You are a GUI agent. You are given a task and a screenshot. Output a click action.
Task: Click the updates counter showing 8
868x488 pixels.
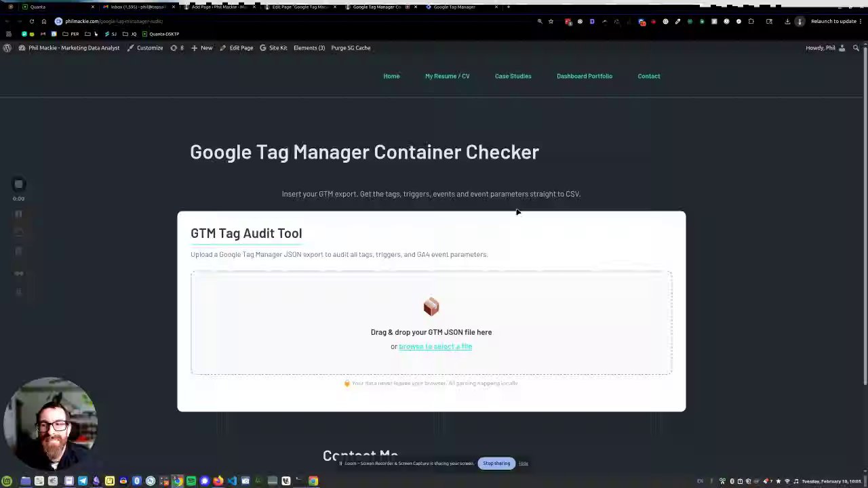tap(177, 47)
